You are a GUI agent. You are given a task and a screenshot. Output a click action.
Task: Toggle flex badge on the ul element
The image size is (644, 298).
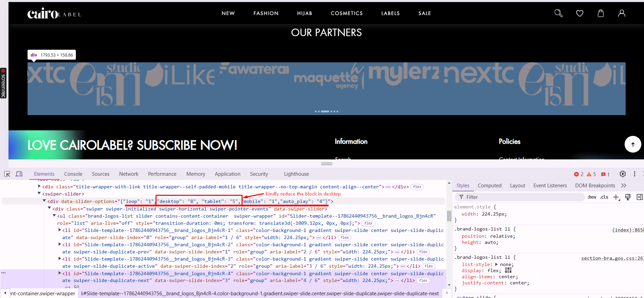tap(368, 223)
